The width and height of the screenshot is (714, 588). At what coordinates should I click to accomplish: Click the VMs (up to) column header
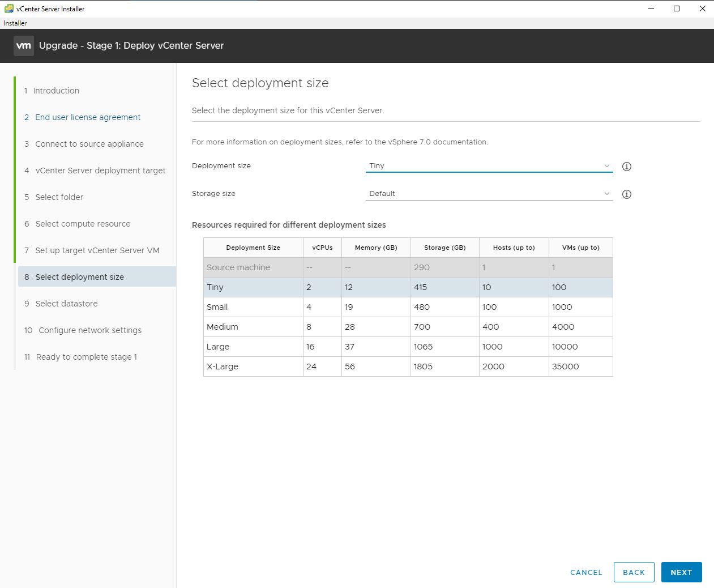pyautogui.click(x=581, y=248)
